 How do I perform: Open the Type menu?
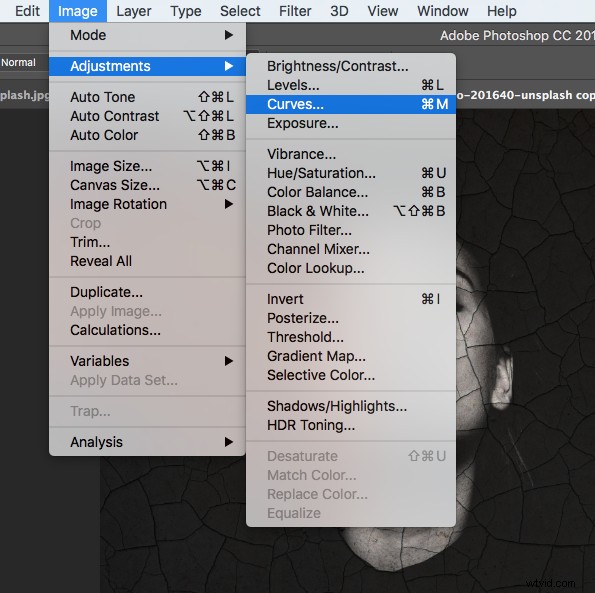pos(186,11)
